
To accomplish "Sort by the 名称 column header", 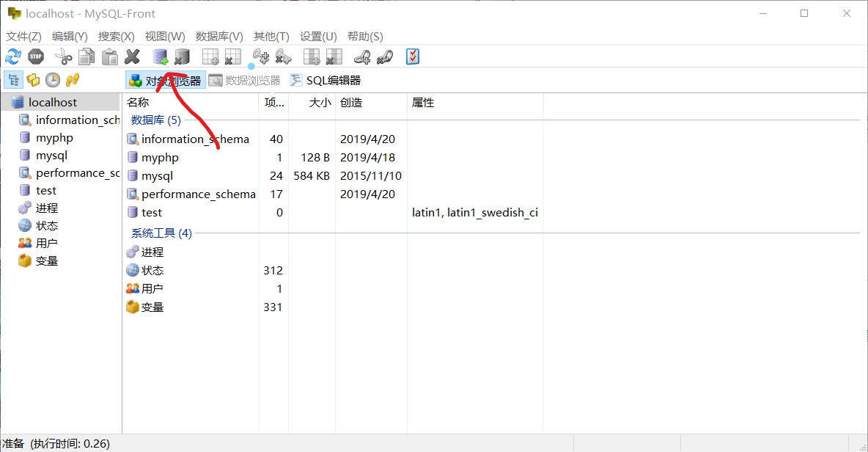I will click(x=191, y=103).
